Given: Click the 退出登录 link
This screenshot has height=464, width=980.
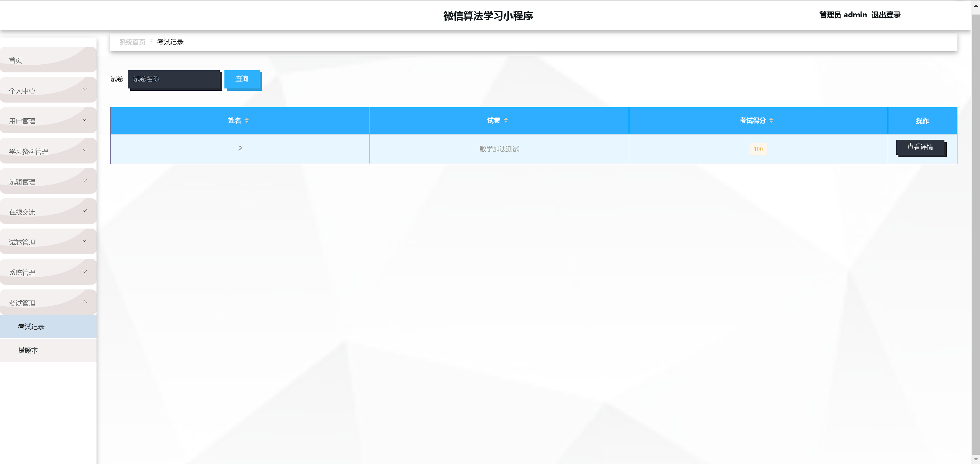Looking at the screenshot, I should point(886,15).
